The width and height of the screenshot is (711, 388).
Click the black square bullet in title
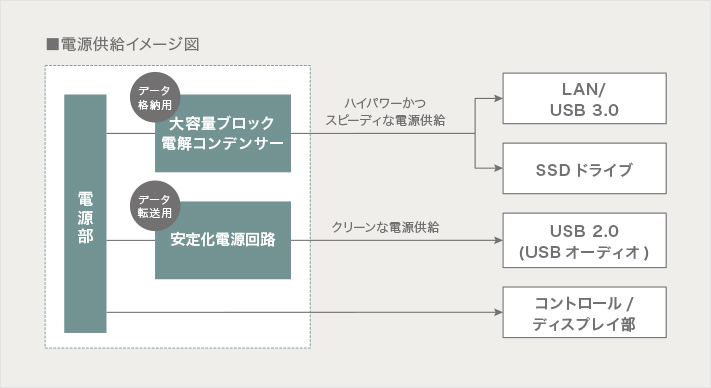(53, 44)
